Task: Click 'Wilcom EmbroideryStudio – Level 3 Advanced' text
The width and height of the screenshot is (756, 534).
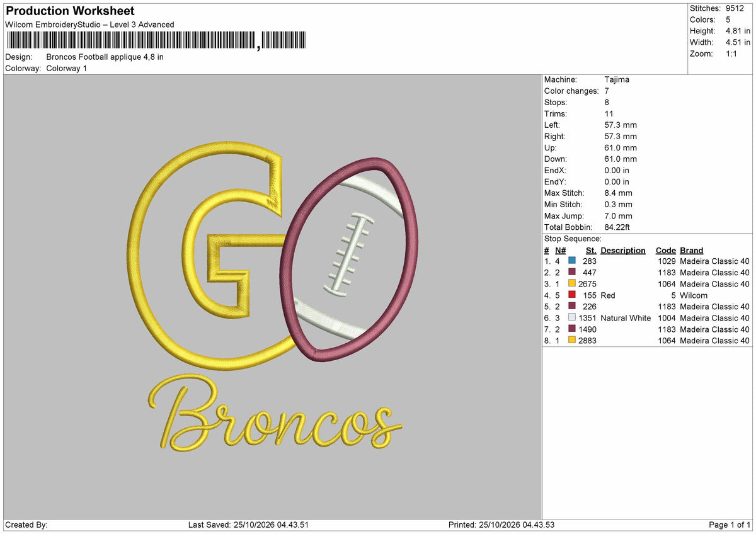Action: [89, 25]
